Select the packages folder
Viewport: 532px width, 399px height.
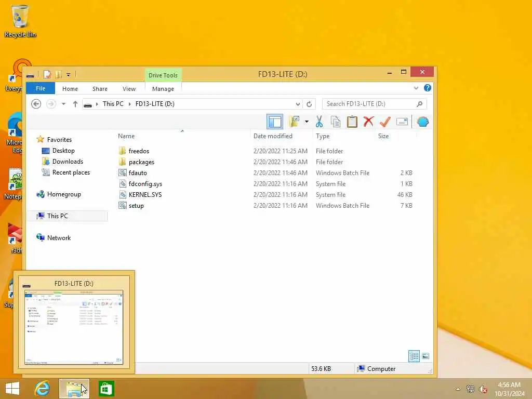[x=141, y=162]
